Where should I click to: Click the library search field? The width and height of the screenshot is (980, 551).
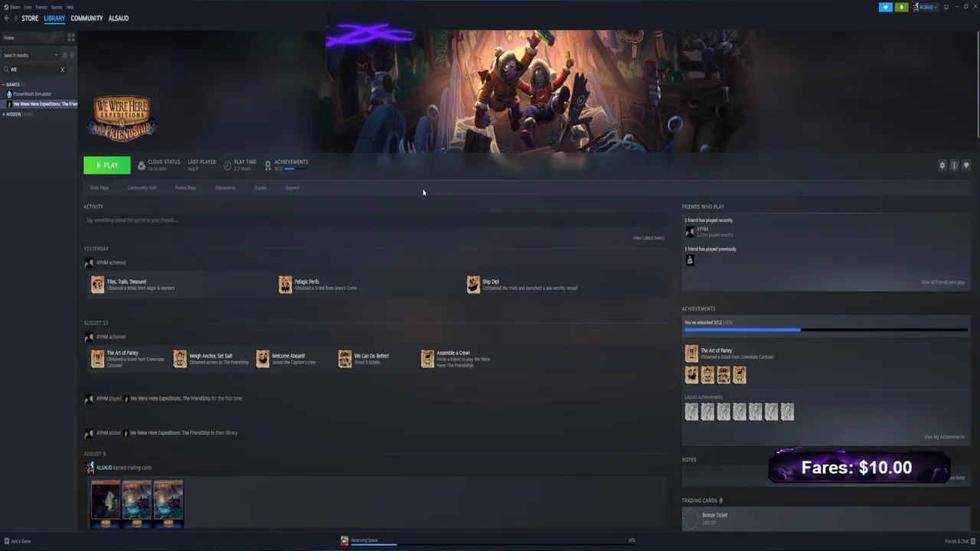pos(34,70)
